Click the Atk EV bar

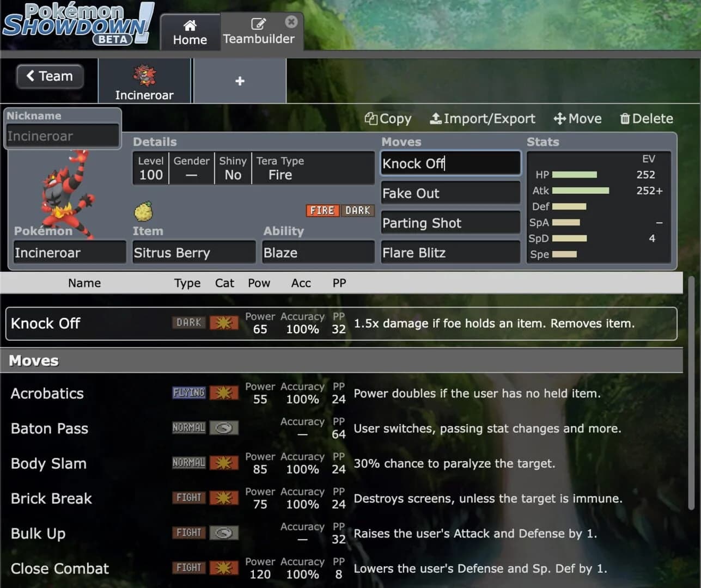point(581,191)
